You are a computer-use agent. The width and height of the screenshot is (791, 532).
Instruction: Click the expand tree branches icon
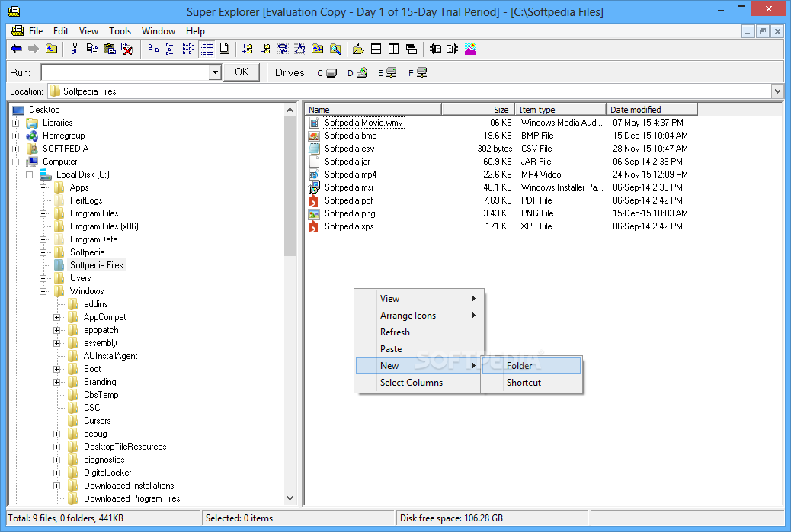point(247,49)
